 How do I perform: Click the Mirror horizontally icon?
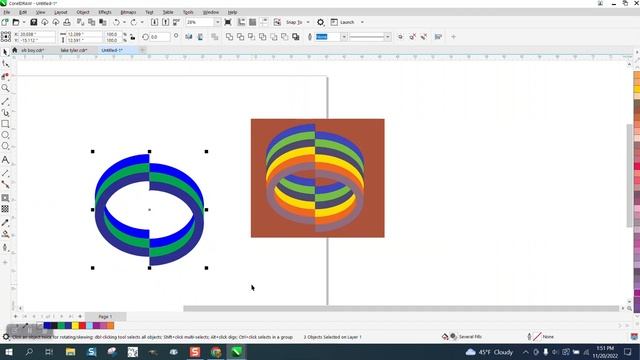(x=189, y=37)
